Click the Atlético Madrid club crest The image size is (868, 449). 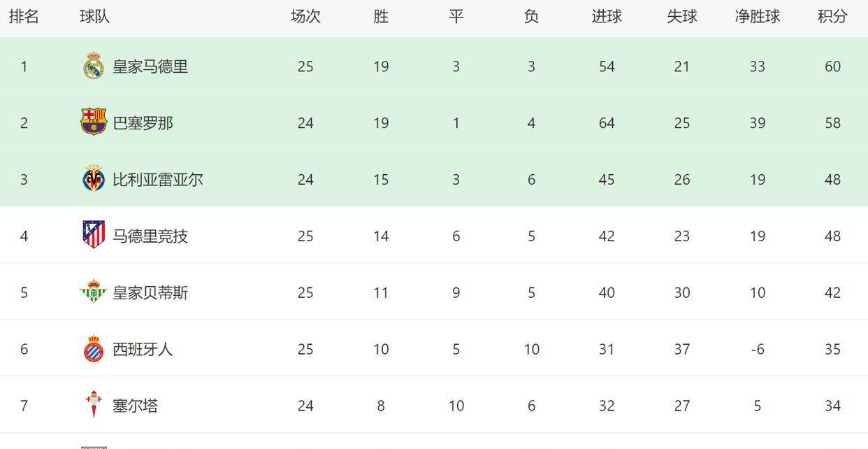click(94, 235)
